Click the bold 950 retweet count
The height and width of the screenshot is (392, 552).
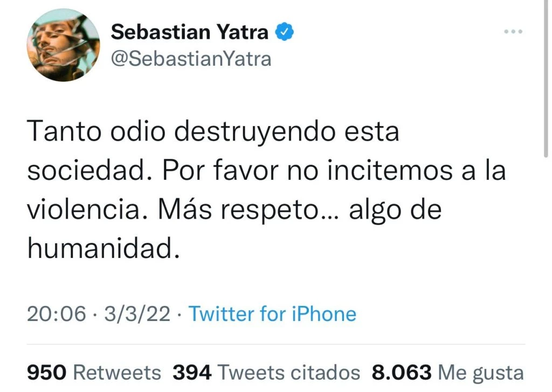[x=46, y=372]
